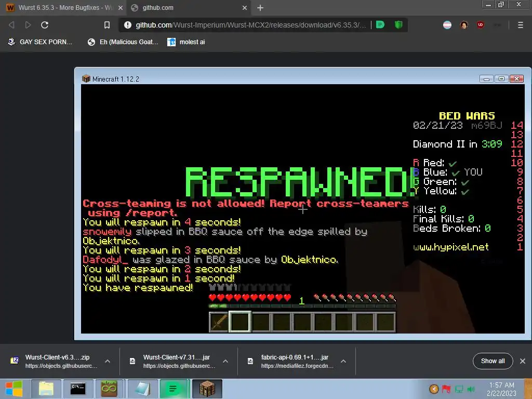
Task: Switch to the github.com tab
Action: [x=189, y=8]
